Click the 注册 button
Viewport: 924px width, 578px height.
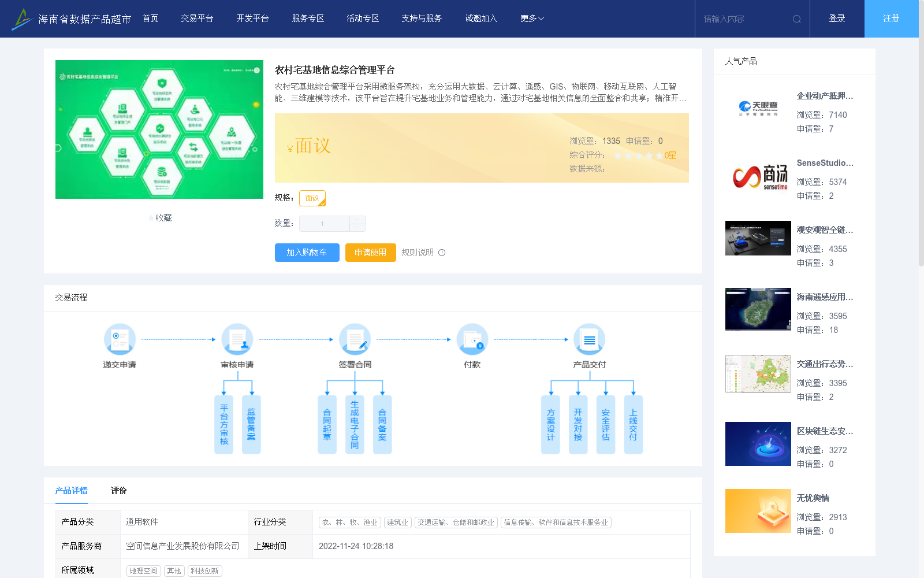pos(891,18)
